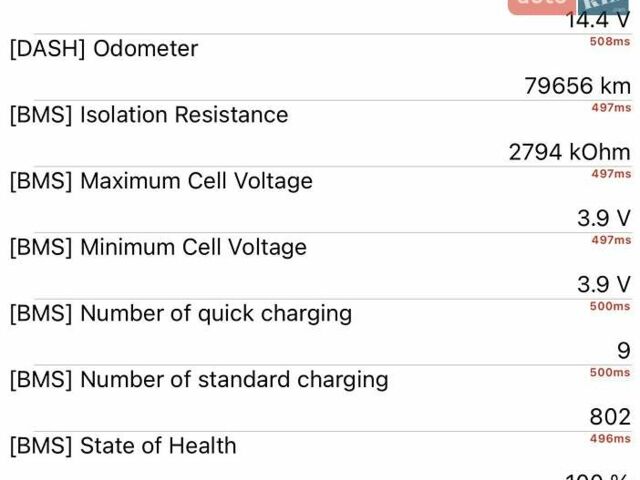Viewport: 640px width, 480px height.
Task: Tap the 2794 kOhm reading
Action: click(569, 152)
